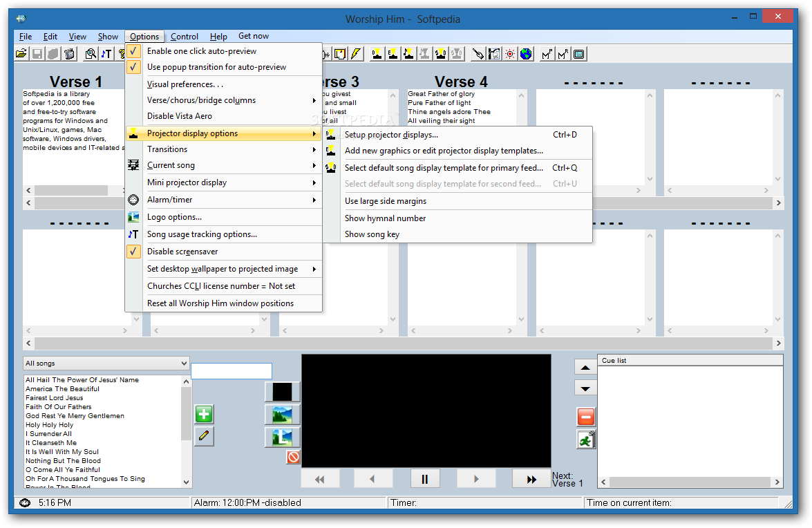The width and height of the screenshot is (812, 528).
Task: Click the landscape background image button
Action: pyautogui.click(x=282, y=415)
